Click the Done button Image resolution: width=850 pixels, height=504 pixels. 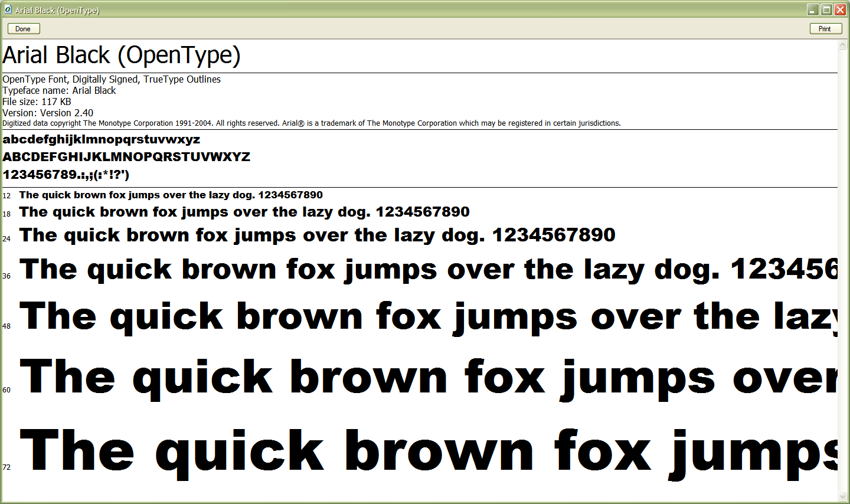24,28
